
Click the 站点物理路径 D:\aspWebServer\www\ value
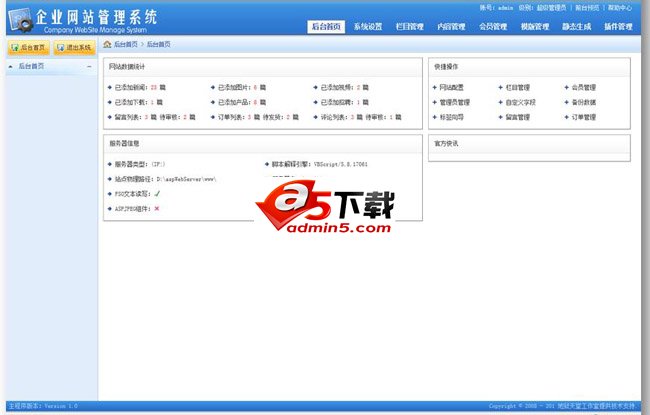[x=187, y=179]
